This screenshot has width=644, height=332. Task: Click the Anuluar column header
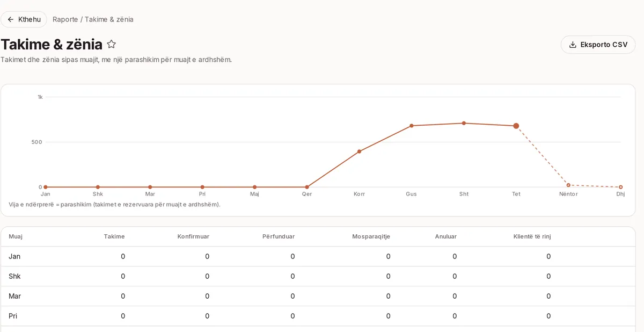pyautogui.click(x=446, y=236)
